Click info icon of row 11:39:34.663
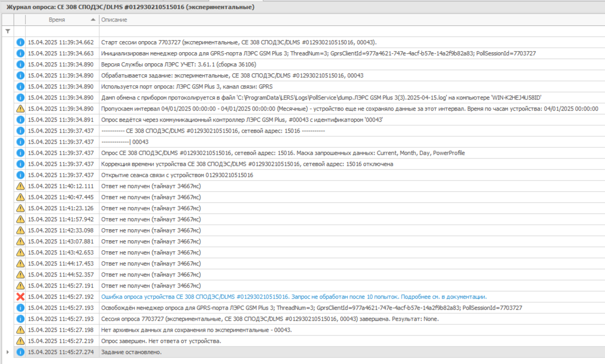605x364 pixels. coord(20,54)
